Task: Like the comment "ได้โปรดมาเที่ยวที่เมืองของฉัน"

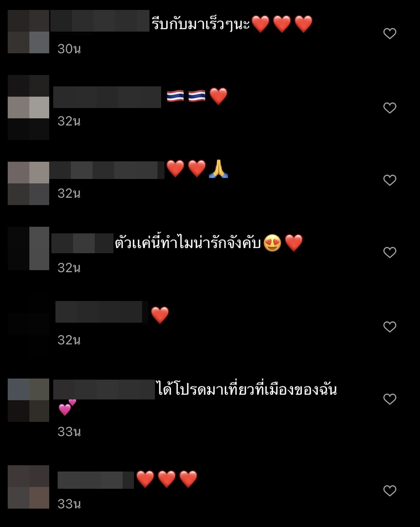Action: 390,399
